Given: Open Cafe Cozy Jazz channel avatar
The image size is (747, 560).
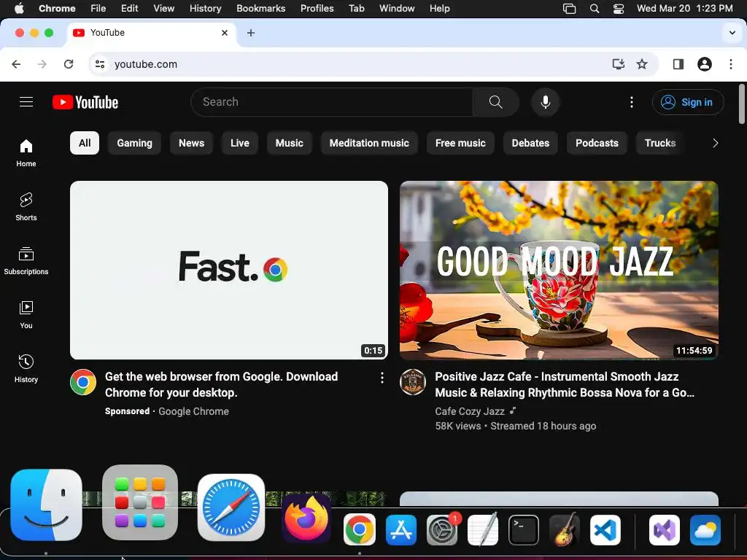Looking at the screenshot, I should pos(413,382).
